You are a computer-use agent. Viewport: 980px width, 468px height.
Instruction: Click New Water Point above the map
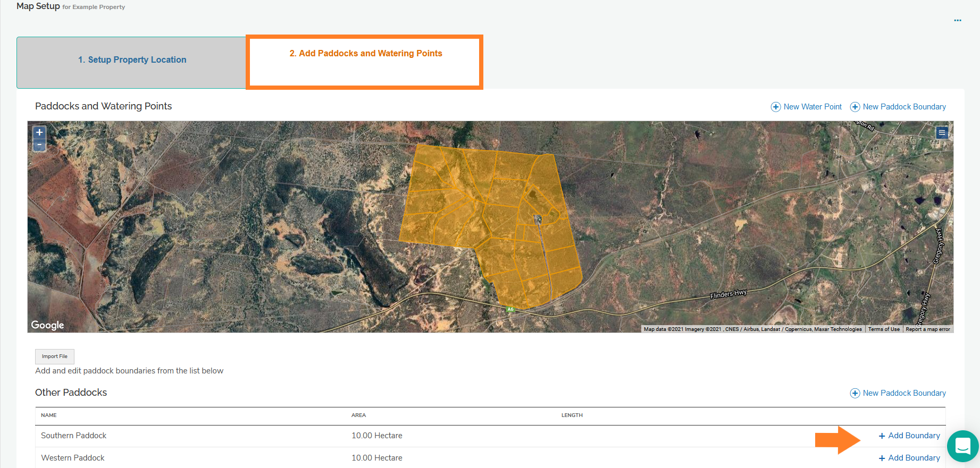806,107
